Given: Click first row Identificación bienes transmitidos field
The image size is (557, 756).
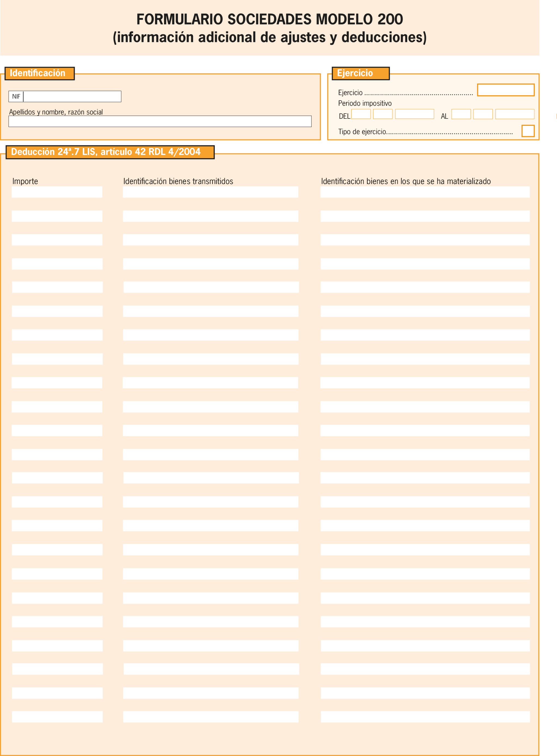Looking at the screenshot, I should coord(210,192).
